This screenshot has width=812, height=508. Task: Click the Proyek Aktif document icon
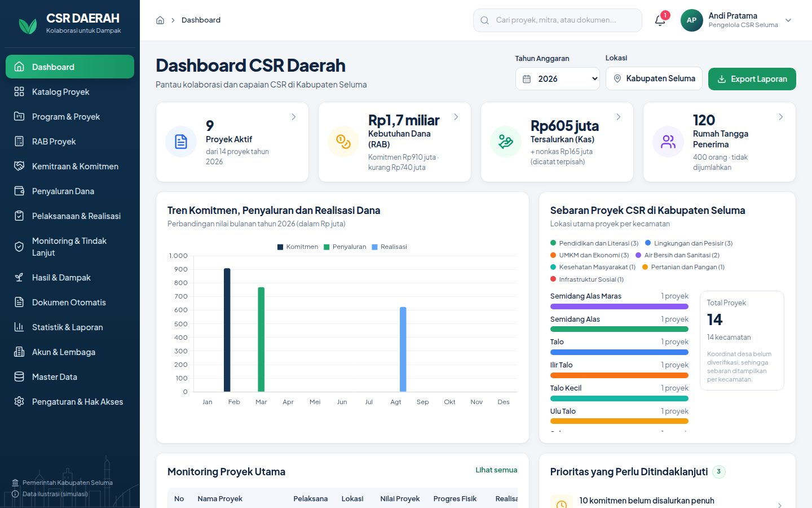[181, 142]
